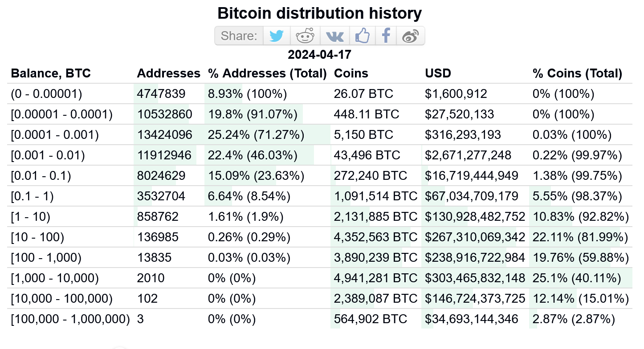Share the page on Reddit
644x349 pixels.
[305, 36]
